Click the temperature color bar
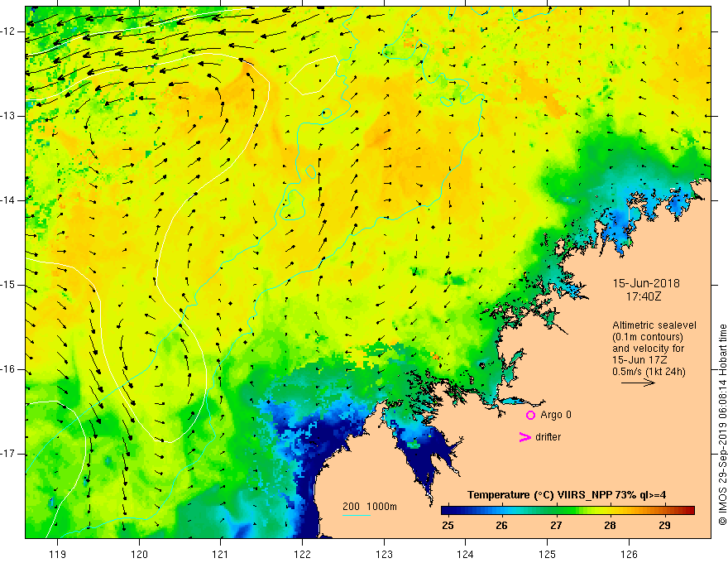Screen dimensions: 728x563 pos(568,511)
